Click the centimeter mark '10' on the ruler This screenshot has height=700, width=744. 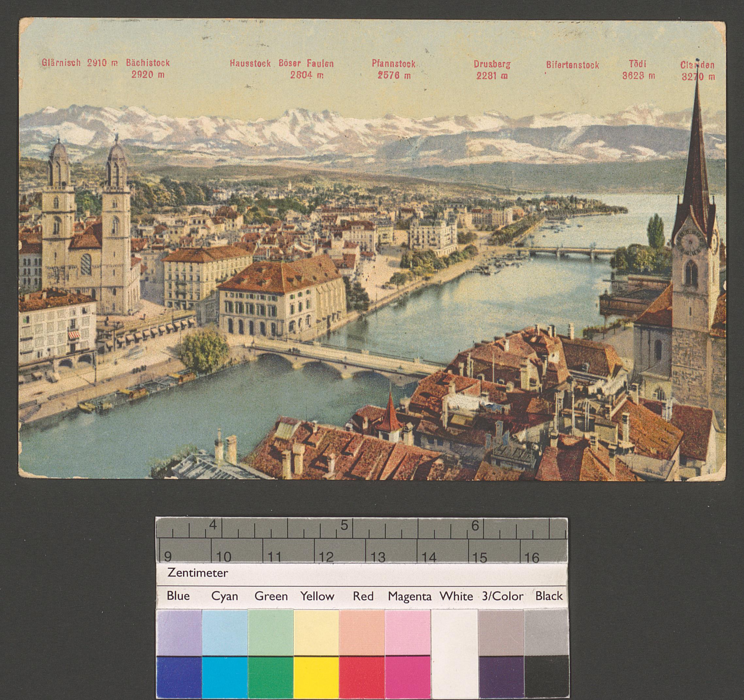tap(223, 557)
